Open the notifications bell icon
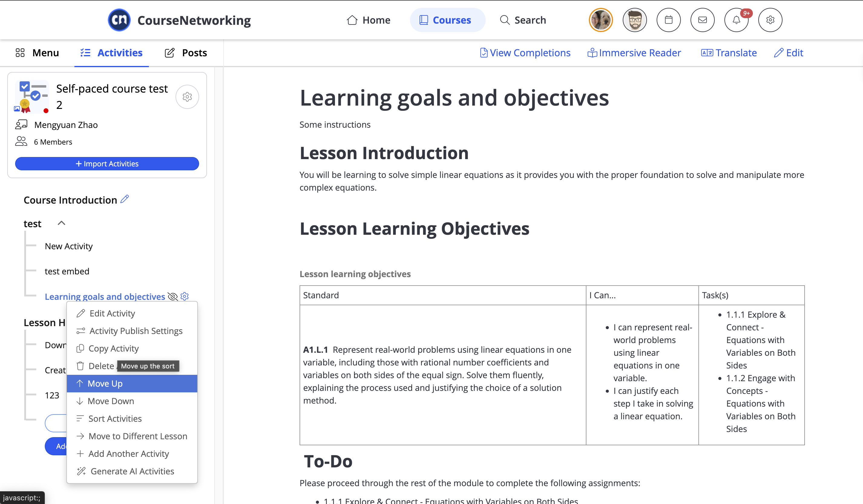This screenshot has width=863, height=504. pos(736,20)
